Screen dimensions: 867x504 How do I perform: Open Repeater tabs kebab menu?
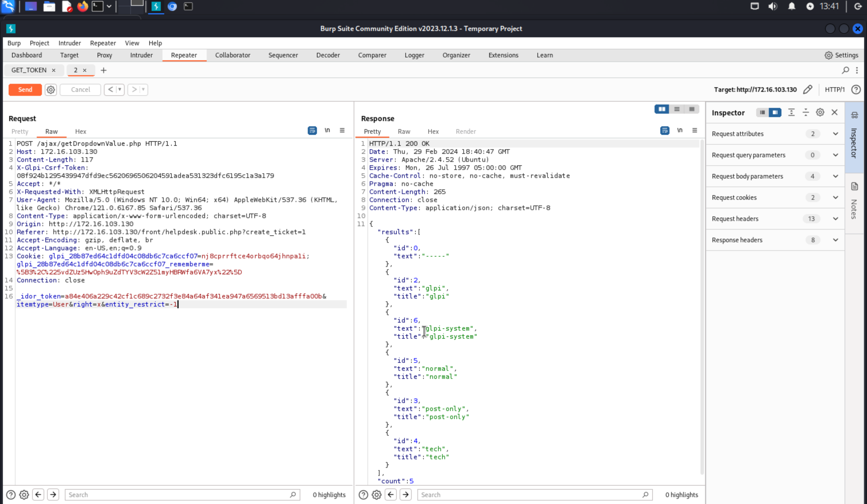point(857,70)
